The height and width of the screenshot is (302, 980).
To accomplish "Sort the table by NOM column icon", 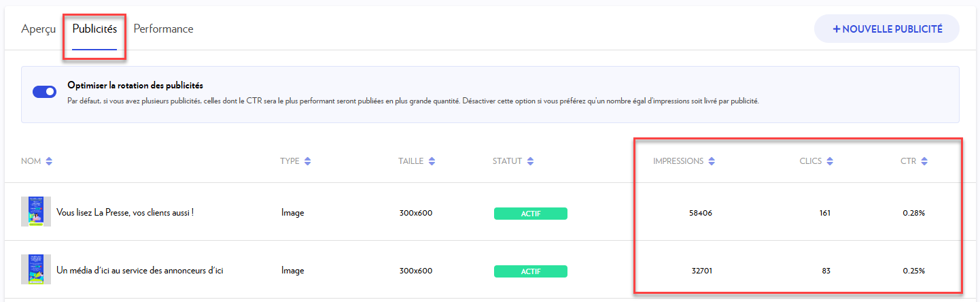I will point(49,161).
